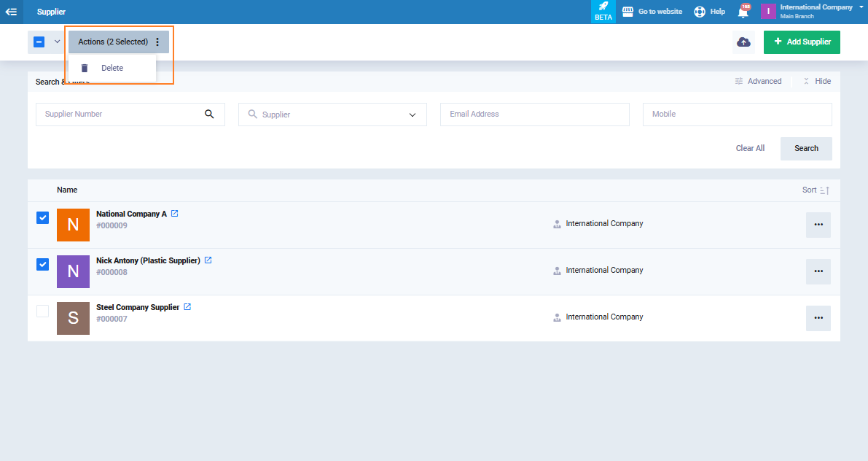Open National Company A external link icon
This screenshot has width=868, height=461.
[175, 214]
